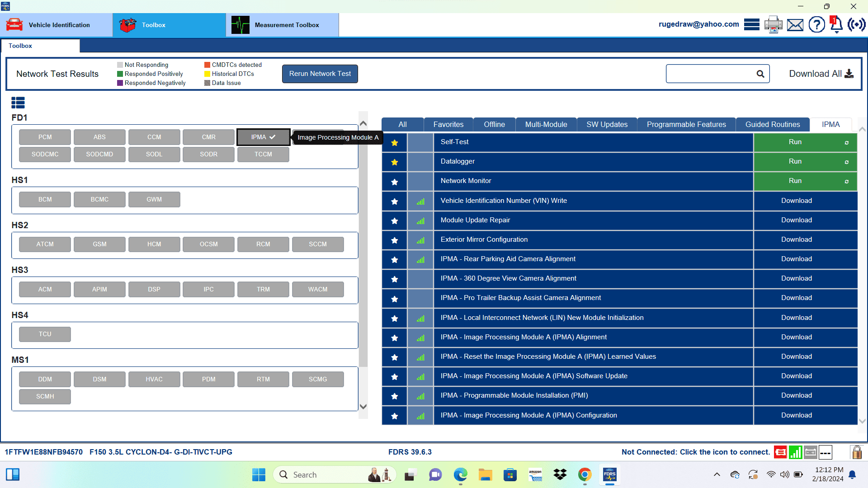Screen dimensions: 868x488
Task: Switch to the Favorites tab
Action: click(x=448, y=125)
